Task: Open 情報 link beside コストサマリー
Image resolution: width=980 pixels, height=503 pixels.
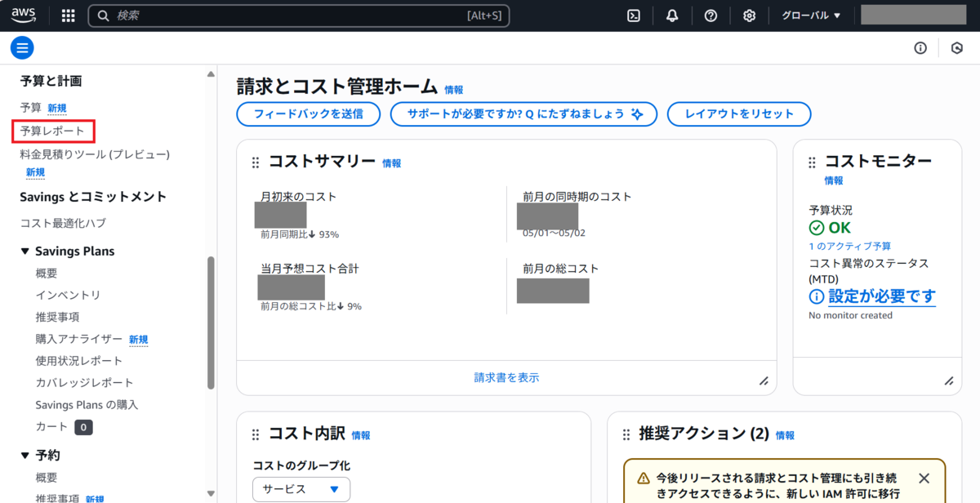Action: point(392,163)
